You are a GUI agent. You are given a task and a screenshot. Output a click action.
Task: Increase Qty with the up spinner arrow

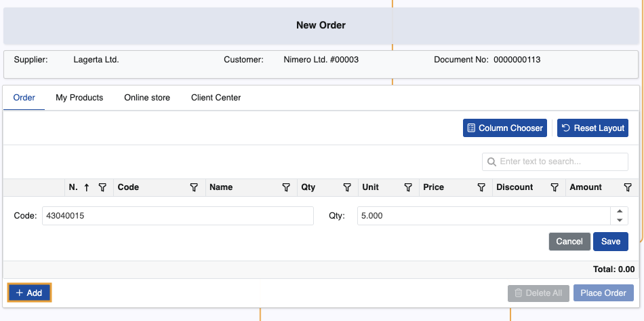click(x=620, y=211)
